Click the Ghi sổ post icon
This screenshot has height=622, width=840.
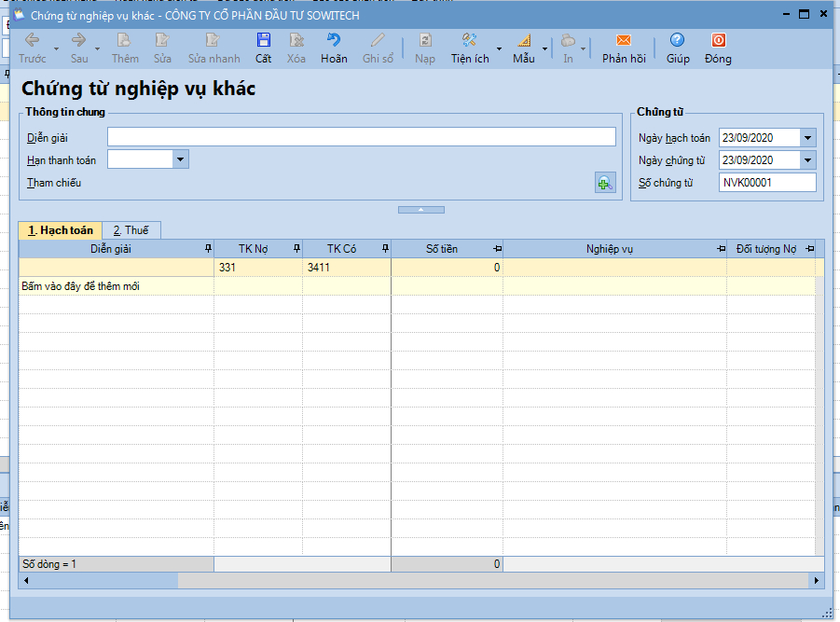[x=378, y=40]
